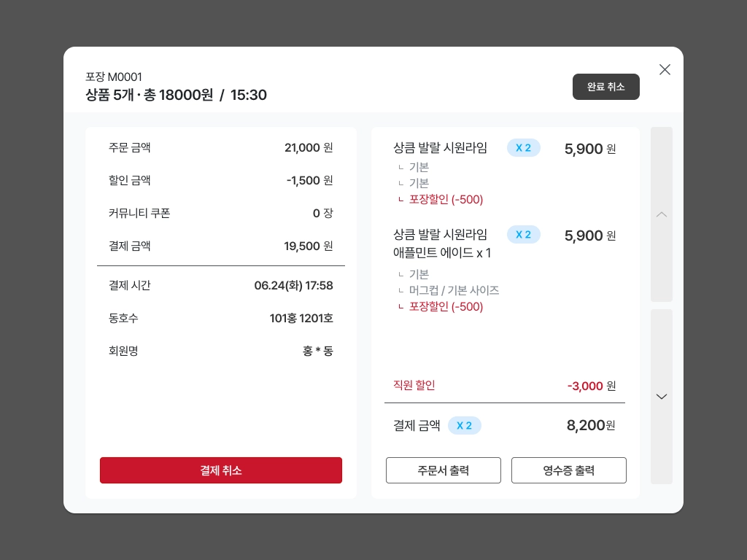Screen dimensions: 747x560
Task: Click the 영수증 출력 button
Action: (x=569, y=470)
